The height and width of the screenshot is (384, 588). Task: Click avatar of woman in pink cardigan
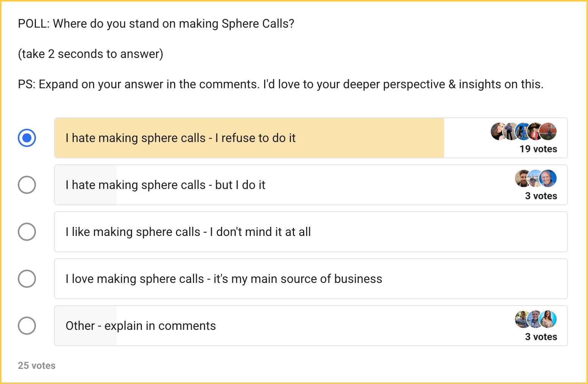coord(534,131)
